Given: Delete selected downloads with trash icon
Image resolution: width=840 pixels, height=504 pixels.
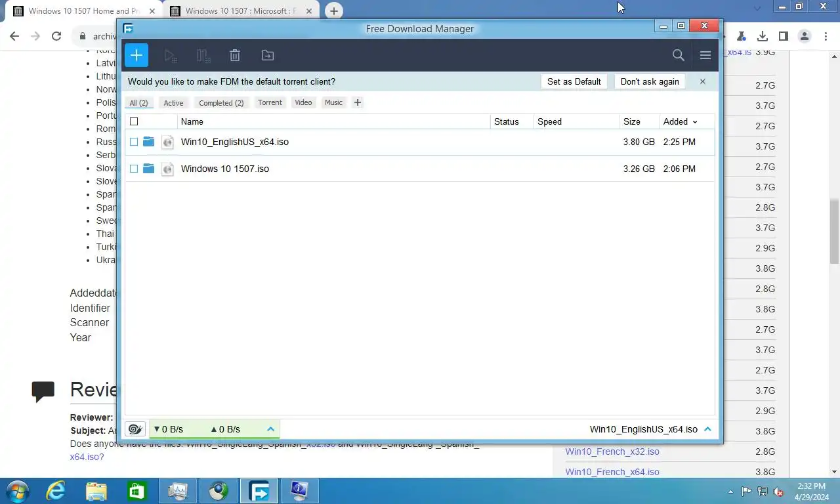Looking at the screenshot, I should 235,56.
